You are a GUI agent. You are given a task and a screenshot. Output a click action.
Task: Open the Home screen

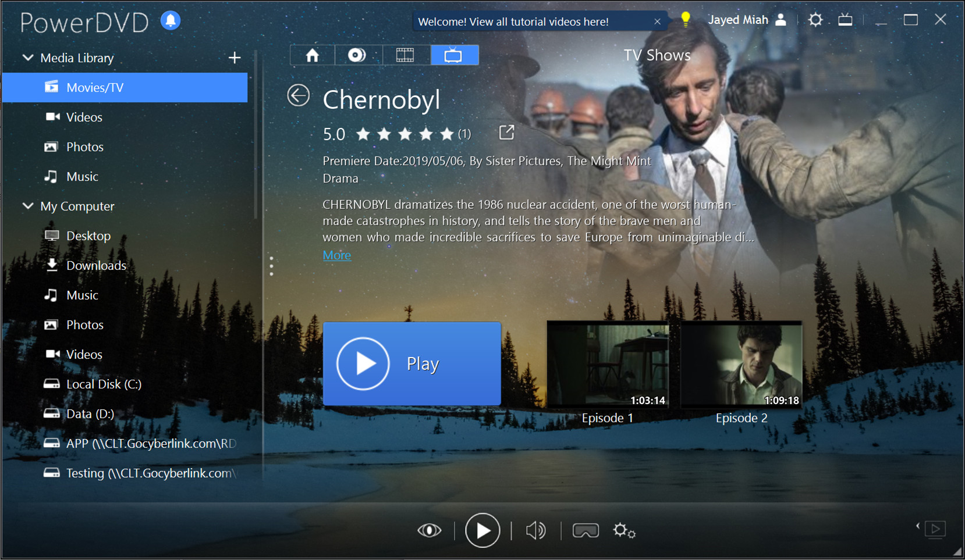(x=312, y=55)
